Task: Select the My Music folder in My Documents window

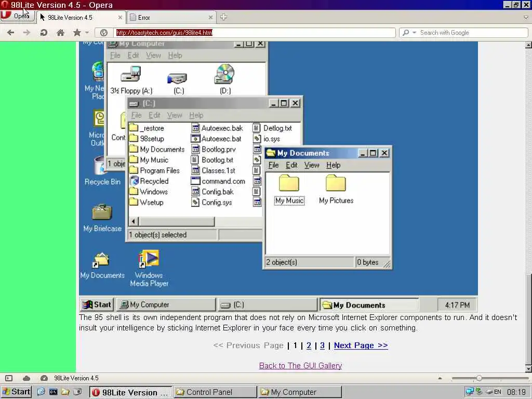Action: pos(289,190)
